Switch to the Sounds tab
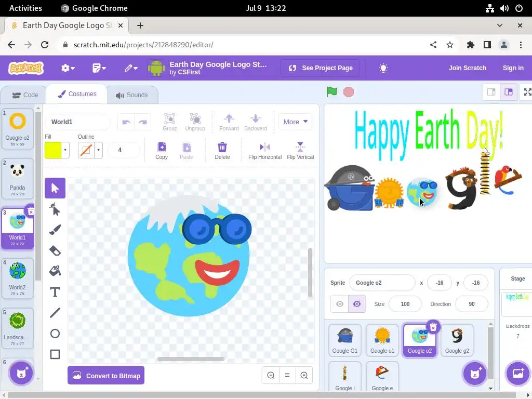532x399 pixels. (131, 95)
